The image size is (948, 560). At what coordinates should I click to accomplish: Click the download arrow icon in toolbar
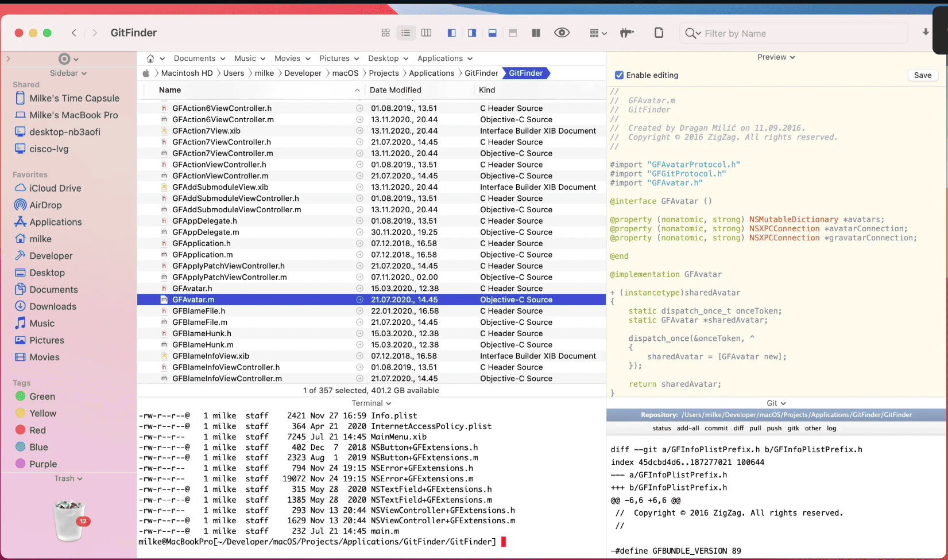click(926, 32)
